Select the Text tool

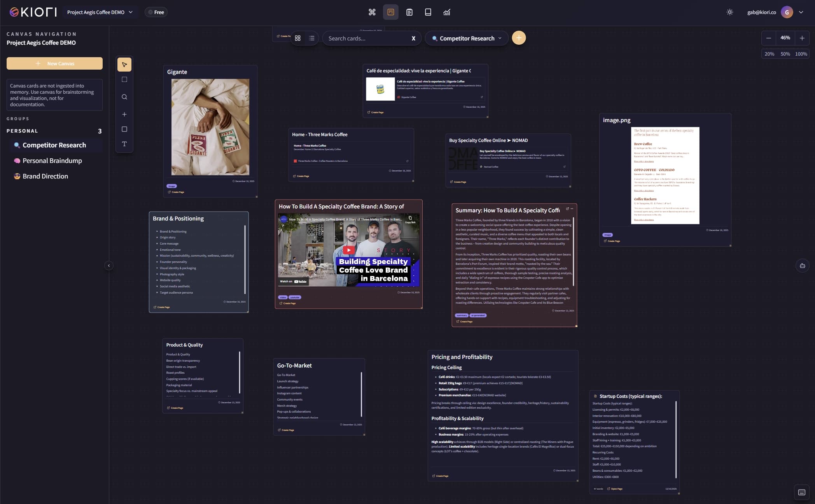pos(124,144)
